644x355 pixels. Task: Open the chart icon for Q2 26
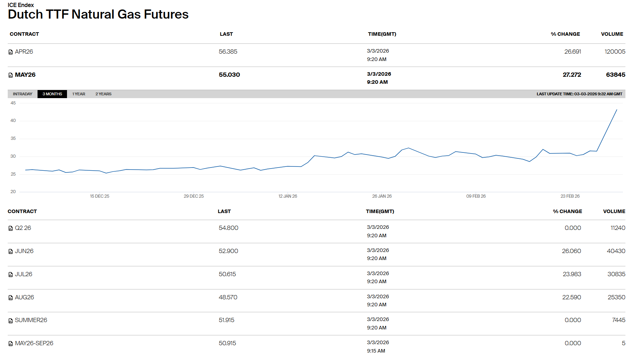coord(11,228)
